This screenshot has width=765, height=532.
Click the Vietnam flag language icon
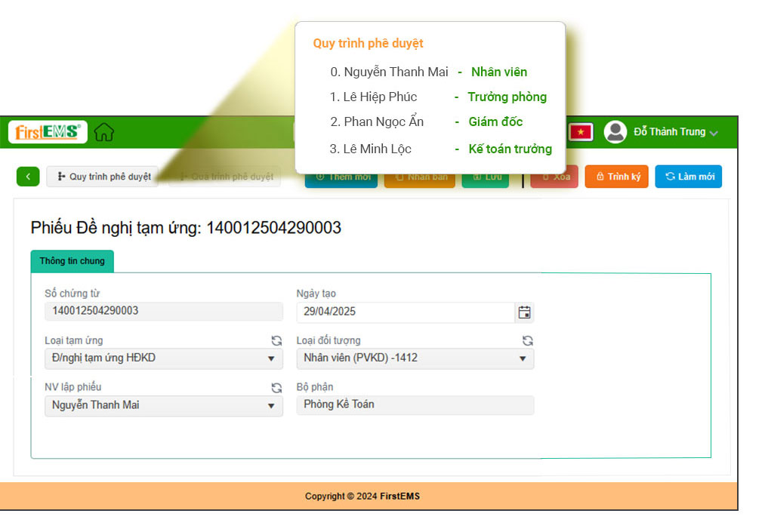click(x=581, y=132)
